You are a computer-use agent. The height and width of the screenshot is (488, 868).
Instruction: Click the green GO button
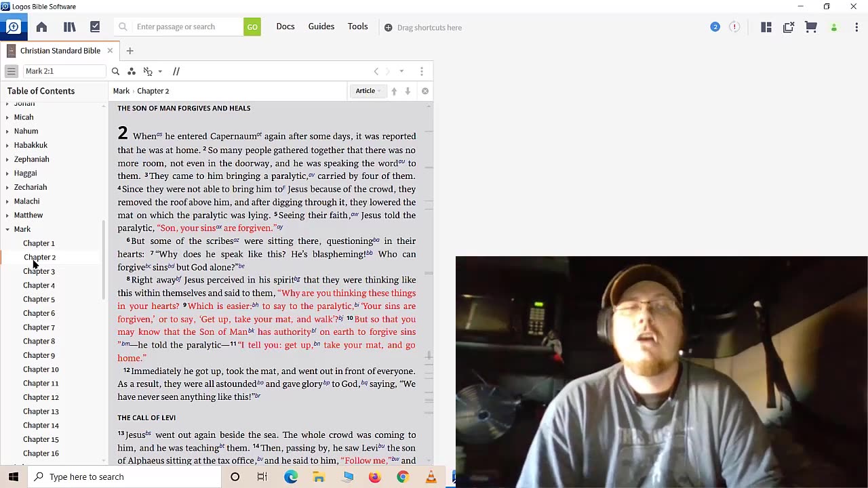[252, 27]
